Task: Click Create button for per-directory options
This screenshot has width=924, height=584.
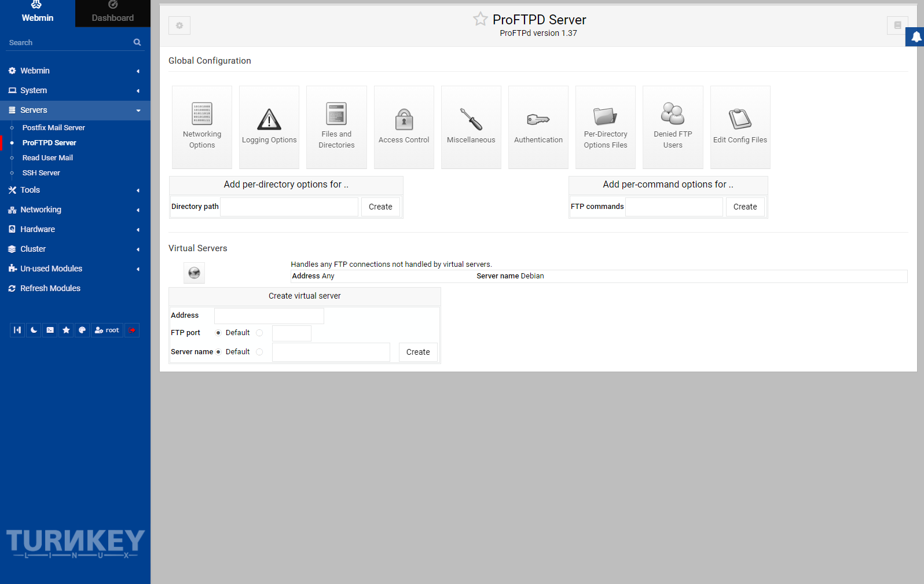Action: [380, 207]
